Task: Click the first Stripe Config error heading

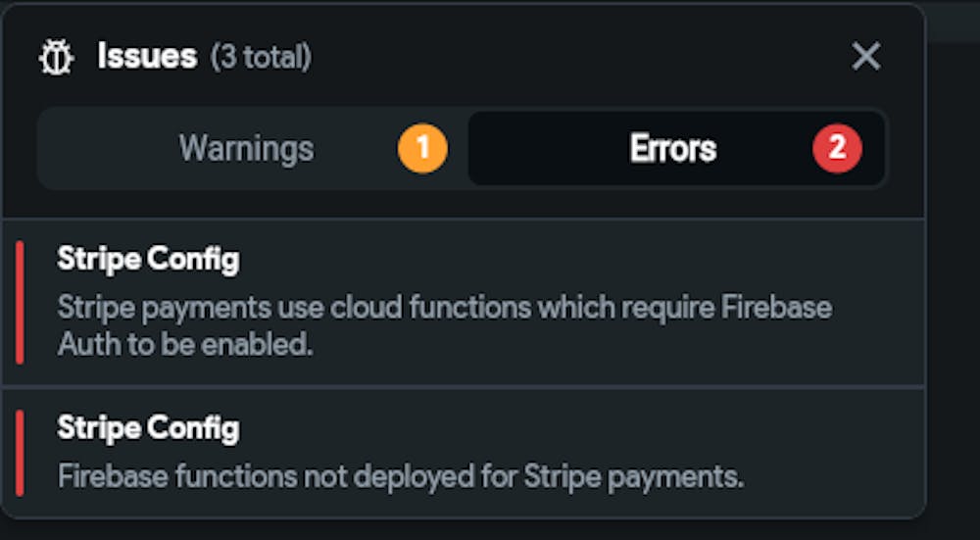Action: (148, 260)
